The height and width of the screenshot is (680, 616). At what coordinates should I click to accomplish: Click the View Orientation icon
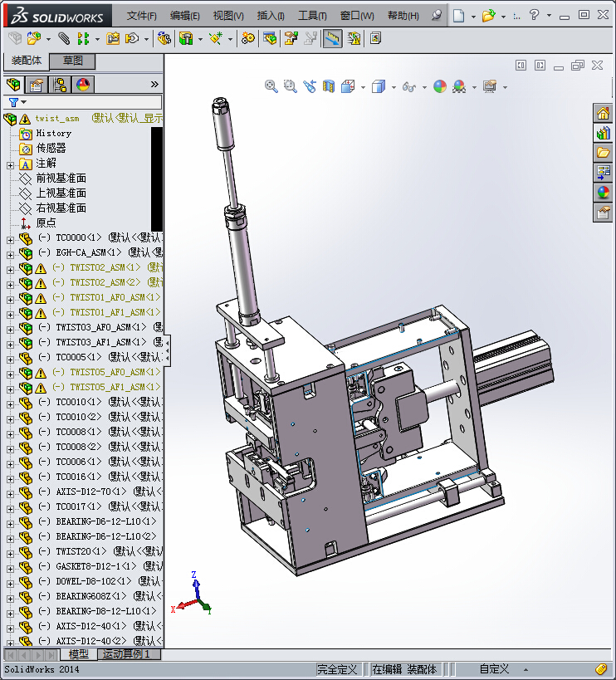coord(348,86)
